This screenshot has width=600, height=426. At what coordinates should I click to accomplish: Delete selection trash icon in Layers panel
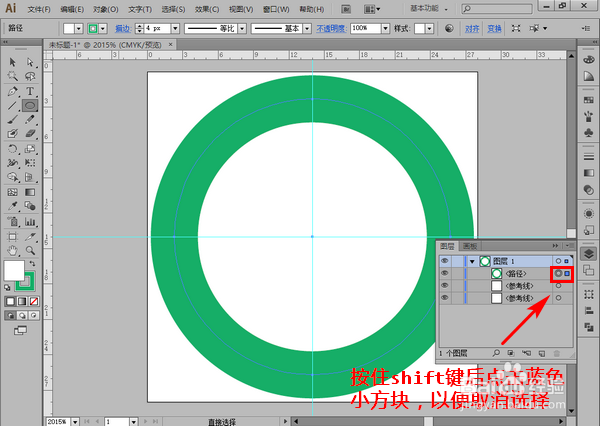(557, 353)
